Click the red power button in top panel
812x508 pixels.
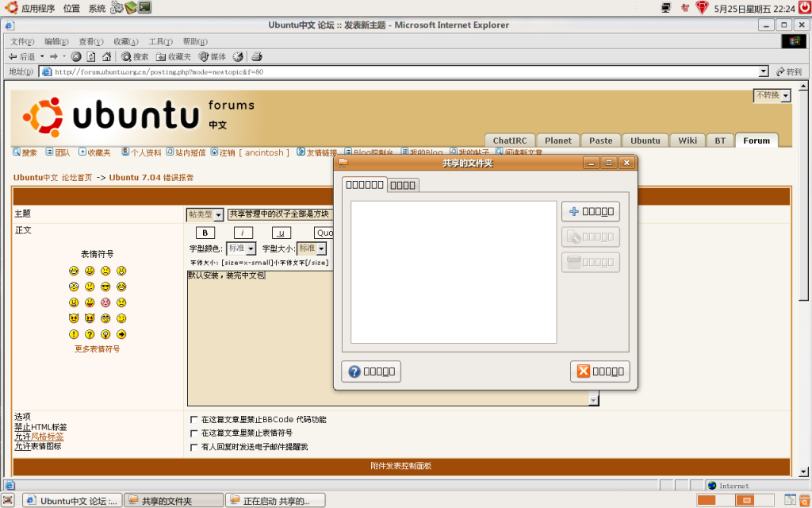pyautogui.click(x=805, y=8)
